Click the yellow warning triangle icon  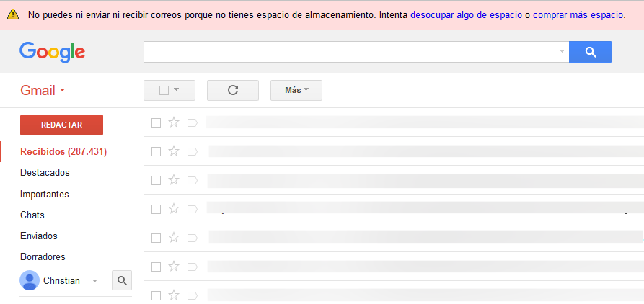13,15
